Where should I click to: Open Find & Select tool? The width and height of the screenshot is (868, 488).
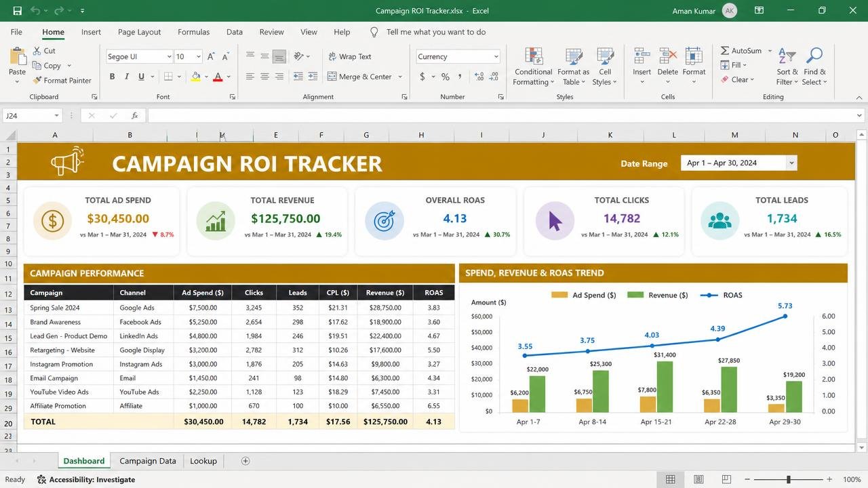coord(814,66)
